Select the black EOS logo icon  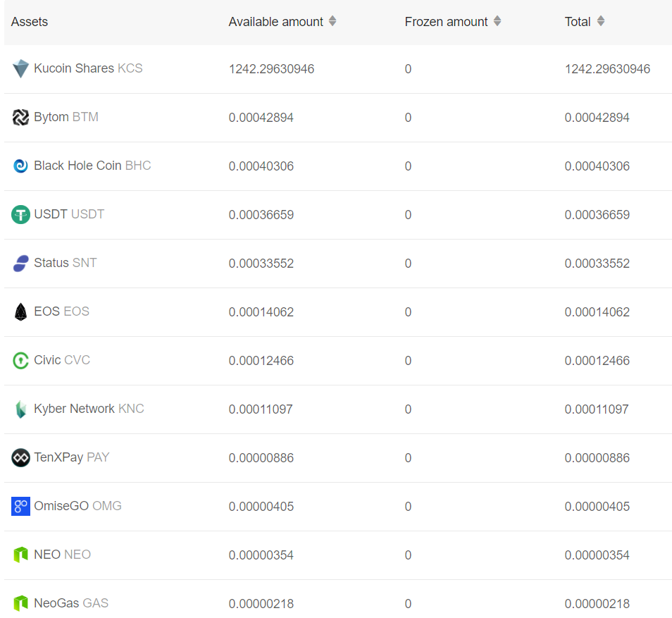coord(20,311)
